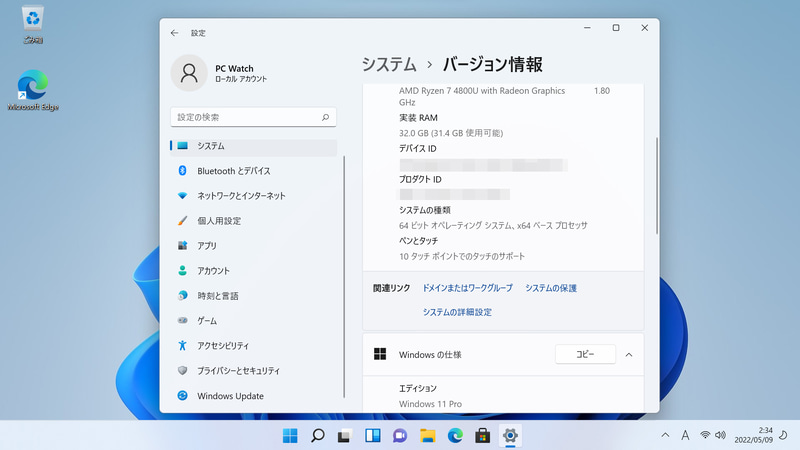Viewport: 800px width, 450px height.
Task: Open システムの保護 link
Action: (551, 288)
